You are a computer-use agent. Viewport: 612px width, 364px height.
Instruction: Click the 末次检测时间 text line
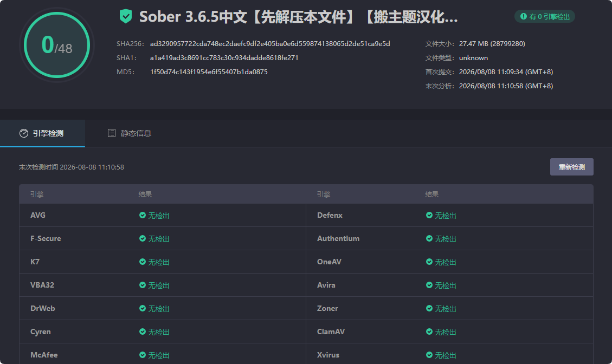point(72,167)
